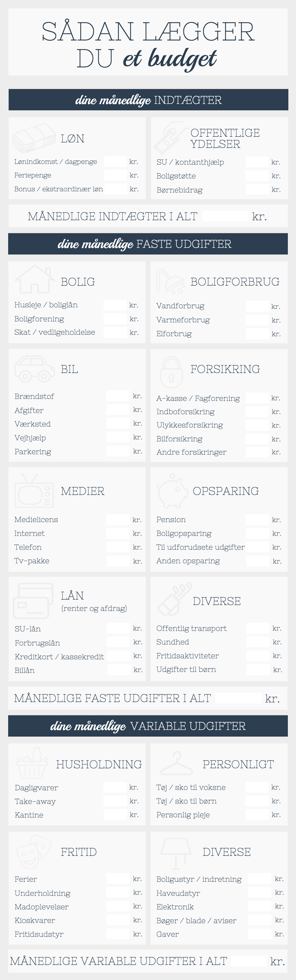This screenshot has width=296, height=980.
Task: Click the MÅNEDLIGE FASTE UDGIFTER I ALT field
Action: pyautogui.click(x=239, y=698)
